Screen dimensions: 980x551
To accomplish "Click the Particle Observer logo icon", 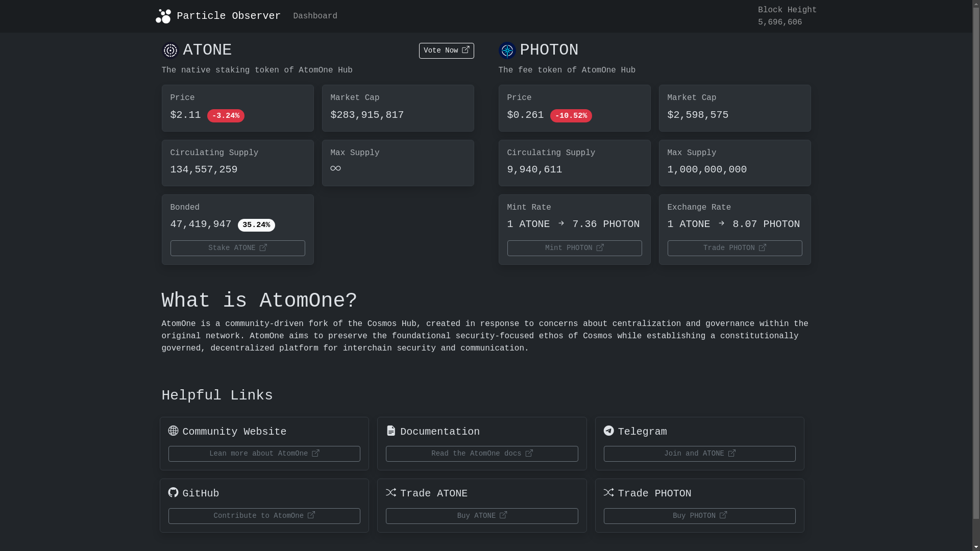I will tap(163, 16).
